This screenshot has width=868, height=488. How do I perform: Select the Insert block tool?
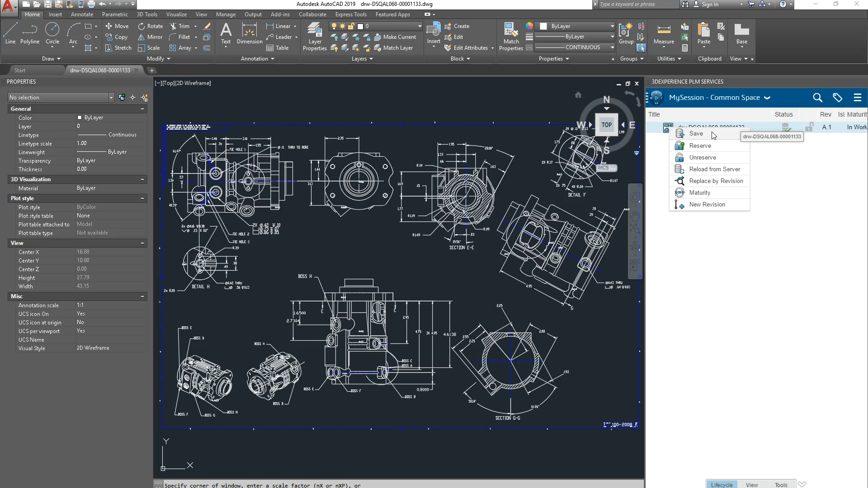tap(434, 34)
